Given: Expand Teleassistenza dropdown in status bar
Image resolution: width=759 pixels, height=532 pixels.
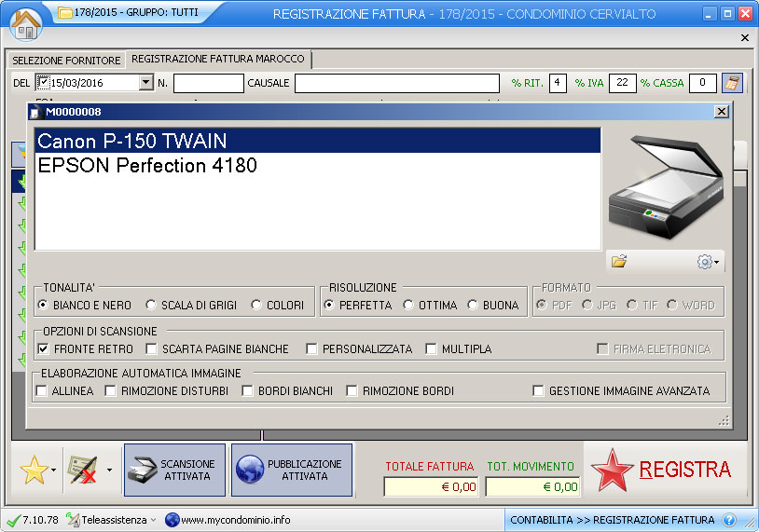Looking at the screenshot, I should pos(154,520).
